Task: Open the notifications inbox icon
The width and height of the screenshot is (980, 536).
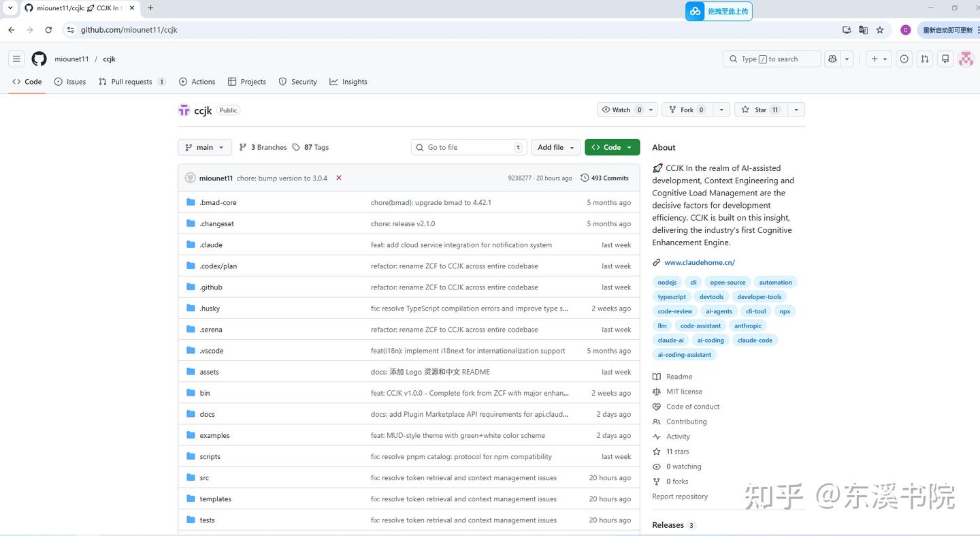Action: click(945, 59)
